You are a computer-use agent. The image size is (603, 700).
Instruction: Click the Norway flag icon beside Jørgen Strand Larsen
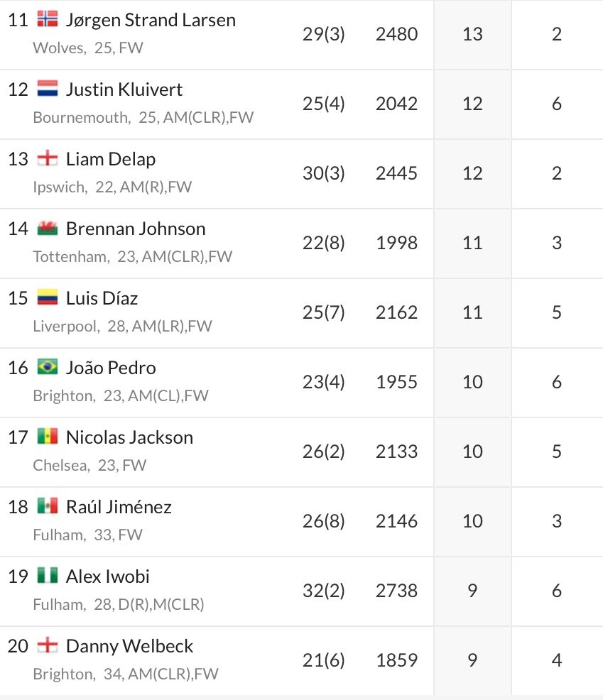48,19
